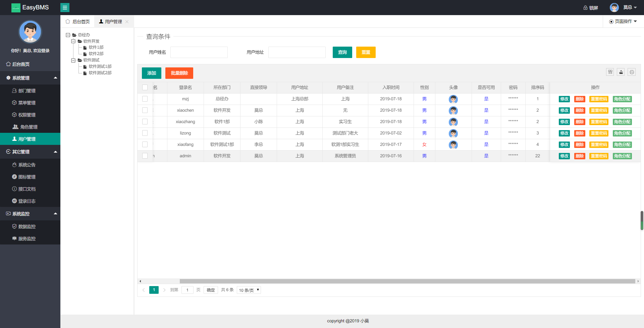Open the 10 条/页 page size dropdown
Viewport: 644px width, 328px height.
point(249,290)
